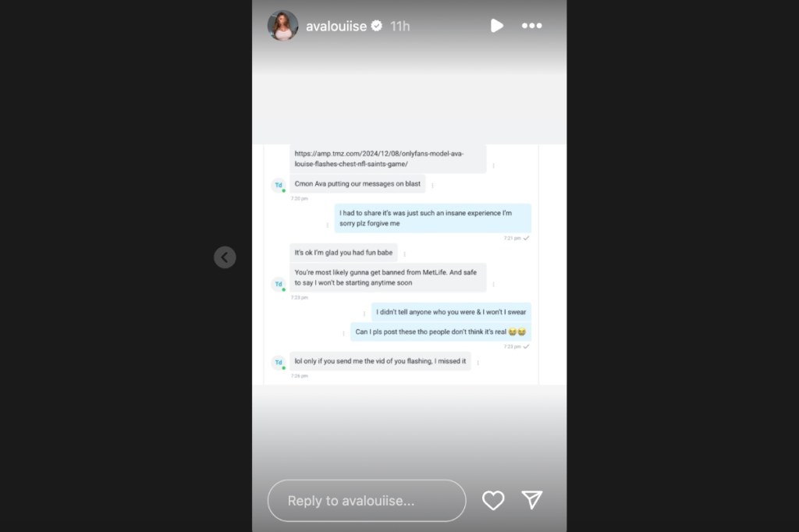Viewport: 799px width, 532px height.
Task: Select the 'I had to share' blue message
Action: (432, 218)
